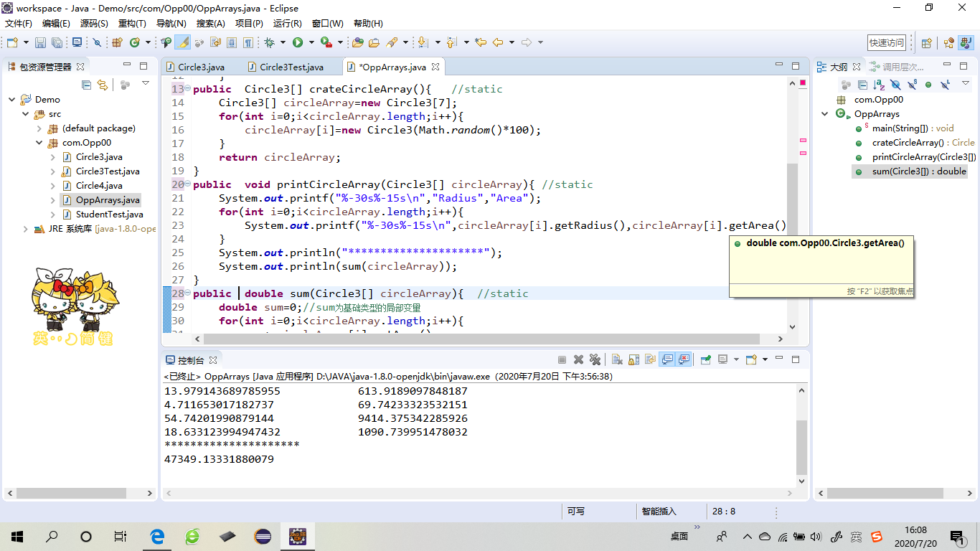Collapse the com.Opp00 package node

click(x=39, y=143)
